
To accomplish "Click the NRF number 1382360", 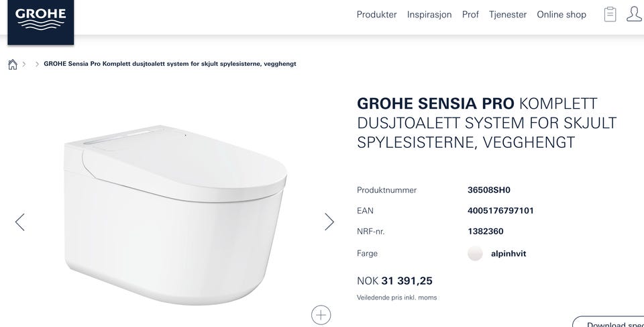I will 485,232.
